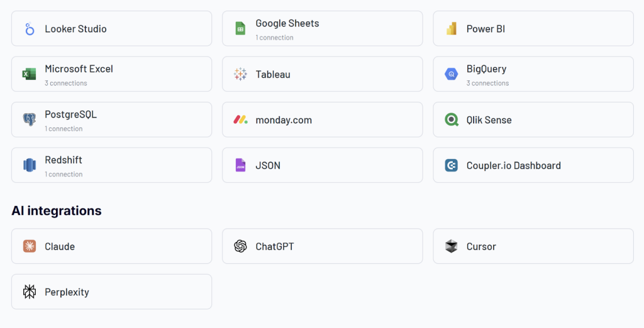Click the Coupler.io Dashboard icon

[x=451, y=165]
